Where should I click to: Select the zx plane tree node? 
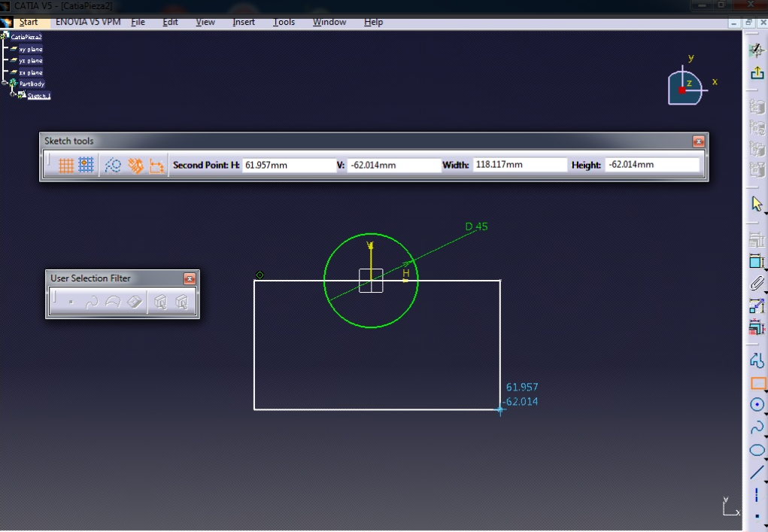(x=30, y=72)
